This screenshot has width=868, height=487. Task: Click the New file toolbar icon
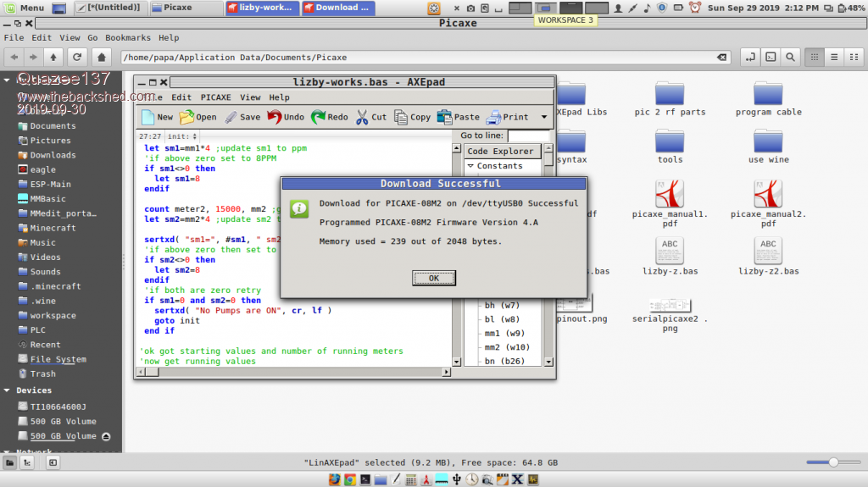pos(157,117)
